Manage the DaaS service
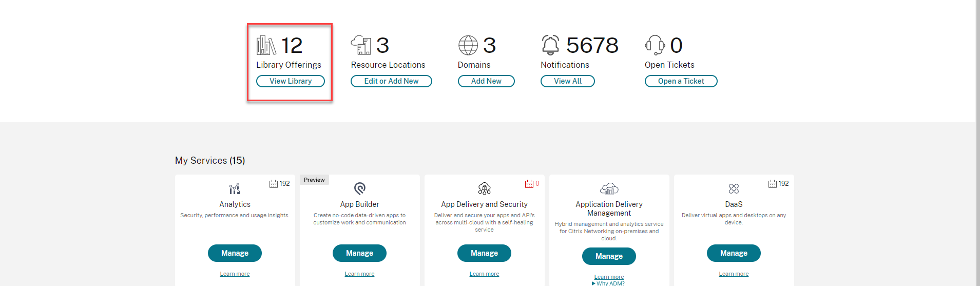The width and height of the screenshot is (980, 286). [x=734, y=253]
